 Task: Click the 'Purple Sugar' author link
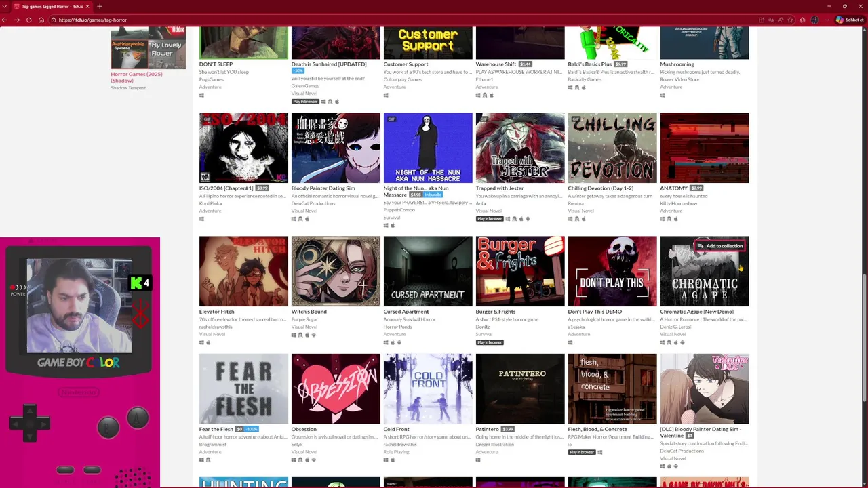[x=304, y=319]
